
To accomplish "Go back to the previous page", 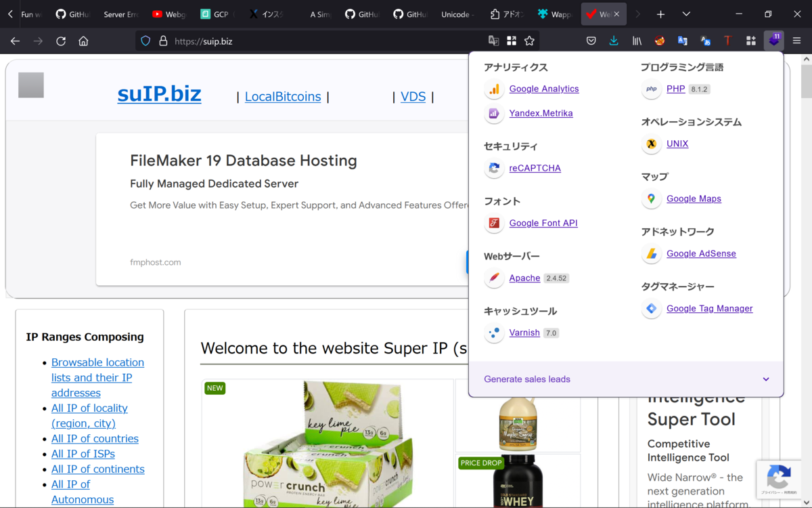I will (x=15, y=41).
